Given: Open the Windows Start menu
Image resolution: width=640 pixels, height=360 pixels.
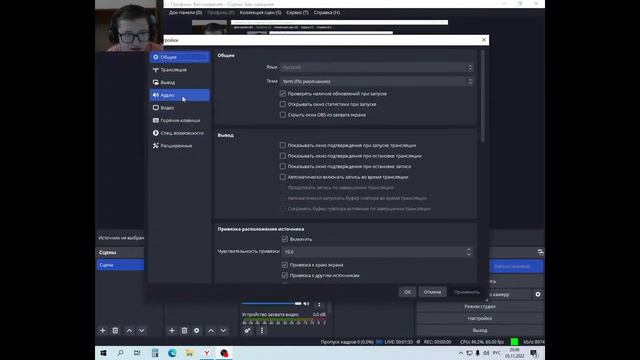Looking at the screenshot, I should pos(103,353).
